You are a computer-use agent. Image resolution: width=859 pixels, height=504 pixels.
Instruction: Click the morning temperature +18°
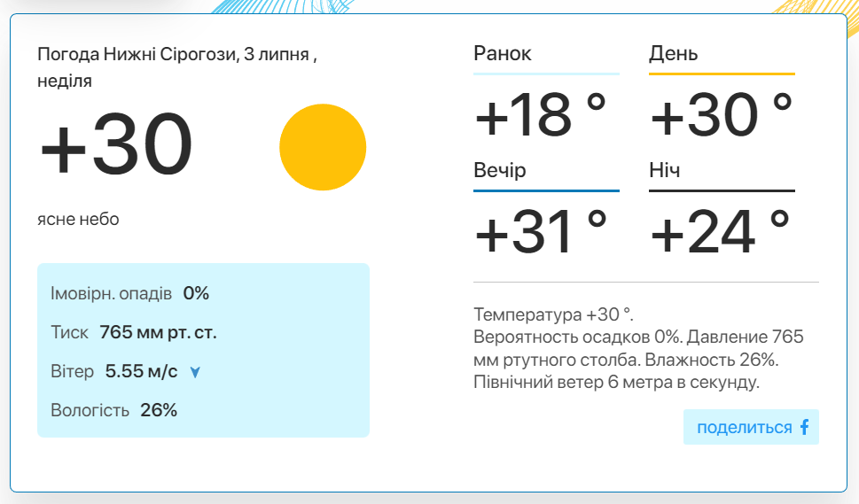pyautogui.click(x=541, y=114)
